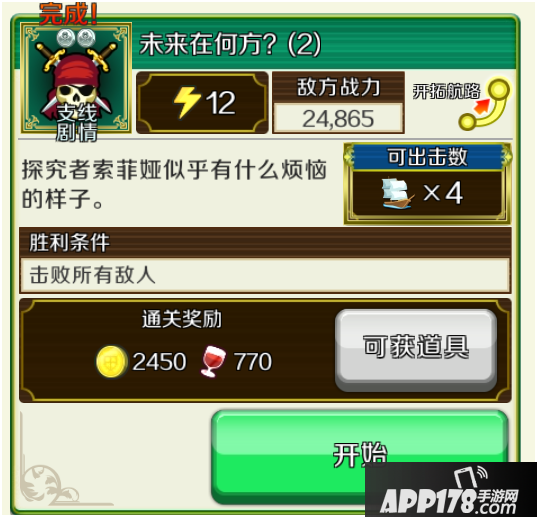Tap the quest description about 索菲娅
The width and height of the screenshot is (537, 517).
click(x=174, y=184)
